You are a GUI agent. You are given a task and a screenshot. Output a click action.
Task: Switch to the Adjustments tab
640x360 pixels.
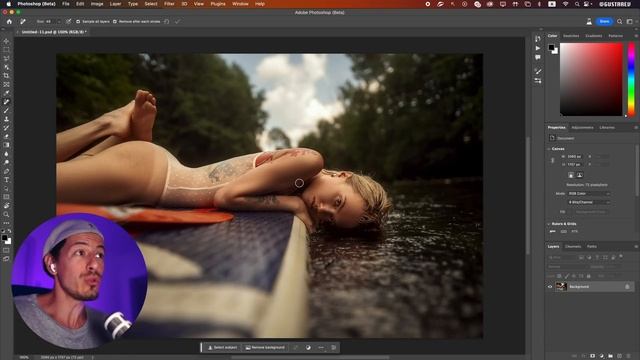582,127
